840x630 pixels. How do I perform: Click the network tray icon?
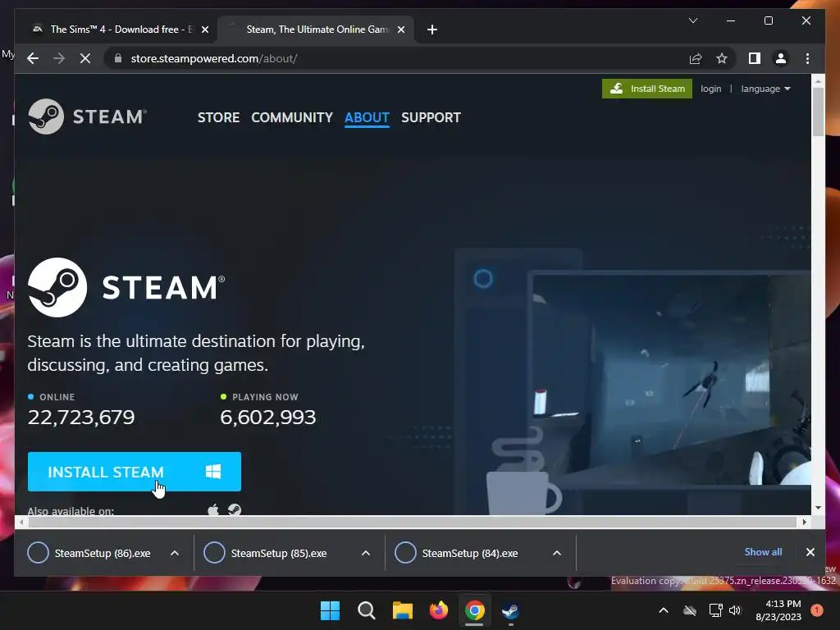[x=715, y=610]
